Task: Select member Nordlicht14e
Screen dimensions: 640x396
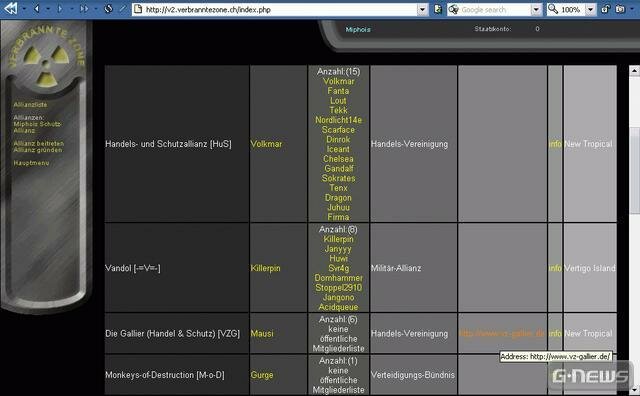Action: pyautogui.click(x=338, y=120)
